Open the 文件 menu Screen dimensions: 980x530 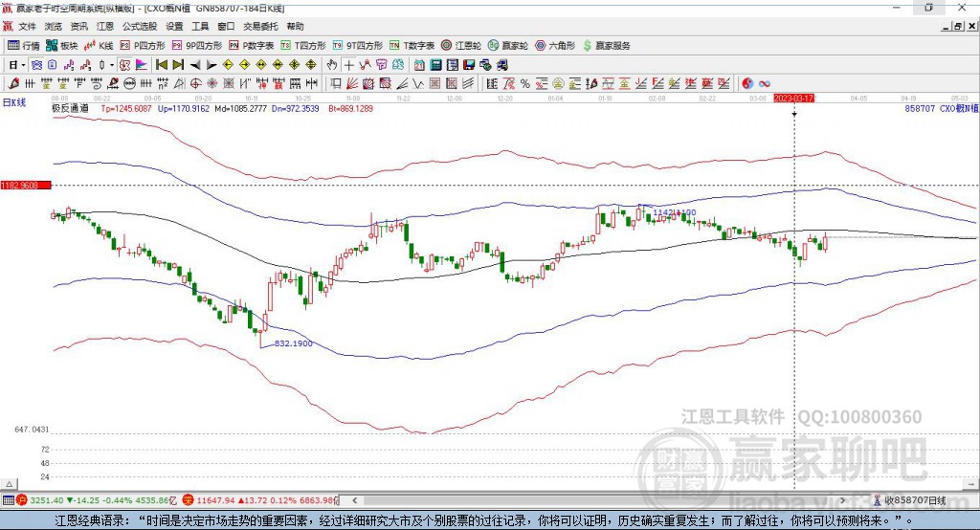click(x=27, y=26)
